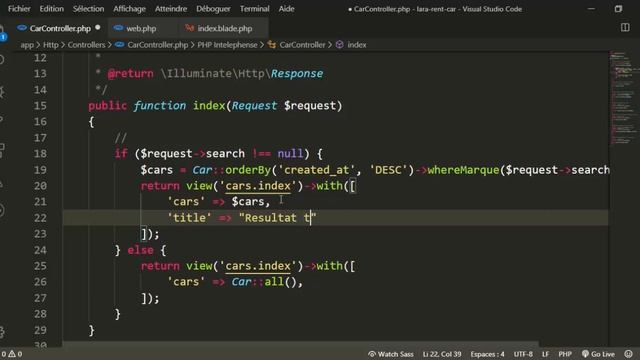
Task: Select the index method breadcrumb
Action: coord(357,45)
